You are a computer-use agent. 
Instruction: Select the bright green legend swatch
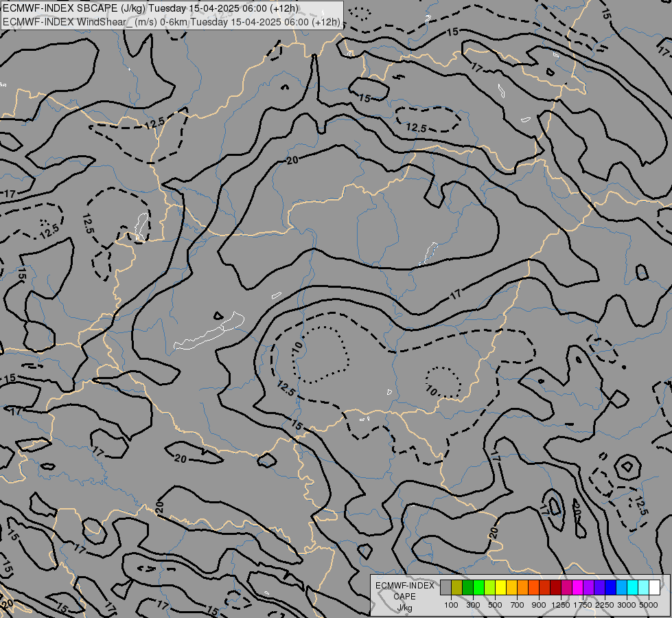coord(478,588)
